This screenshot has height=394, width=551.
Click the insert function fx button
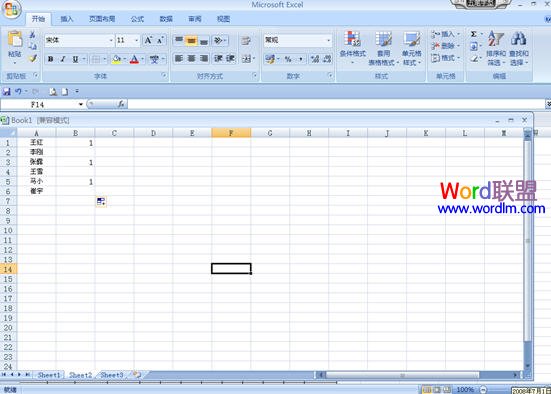[x=121, y=104]
